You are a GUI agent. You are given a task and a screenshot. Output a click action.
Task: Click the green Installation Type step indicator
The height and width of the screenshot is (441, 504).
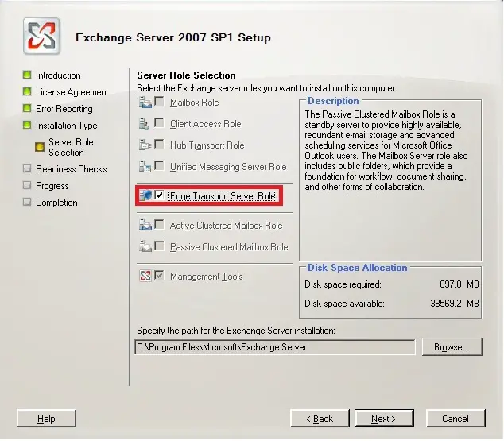[x=27, y=125]
